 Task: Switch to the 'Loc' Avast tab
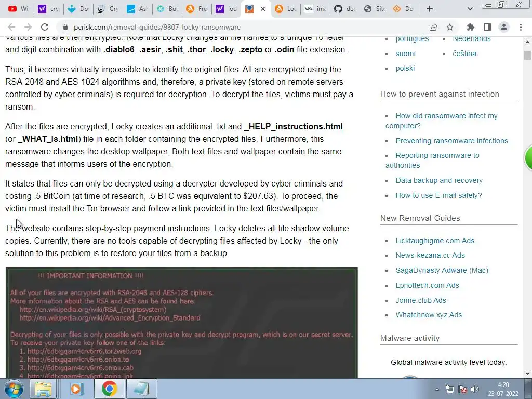[286, 9]
